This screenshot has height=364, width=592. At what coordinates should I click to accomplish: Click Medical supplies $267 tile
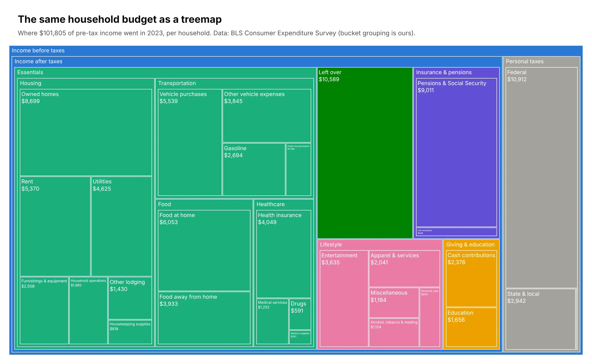pos(300,337)
